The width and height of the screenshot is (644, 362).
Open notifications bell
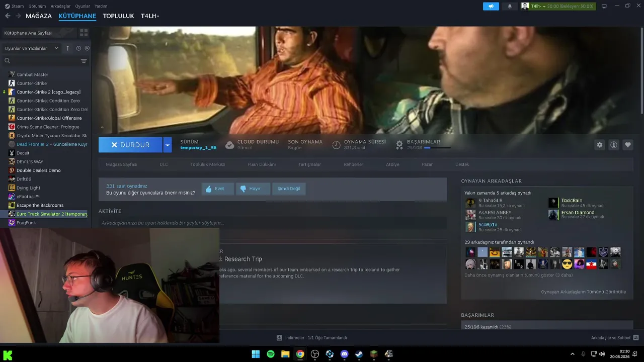tap(510, 6)
